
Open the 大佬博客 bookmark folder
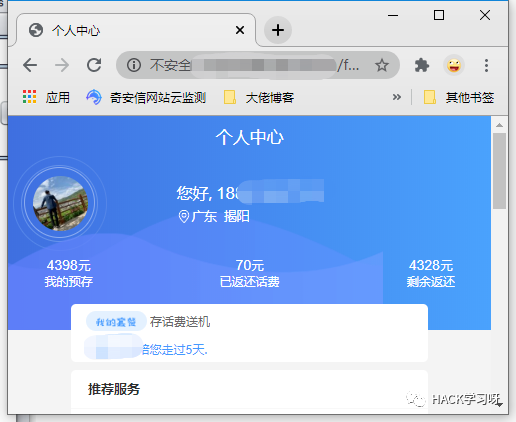coord(259,97)
